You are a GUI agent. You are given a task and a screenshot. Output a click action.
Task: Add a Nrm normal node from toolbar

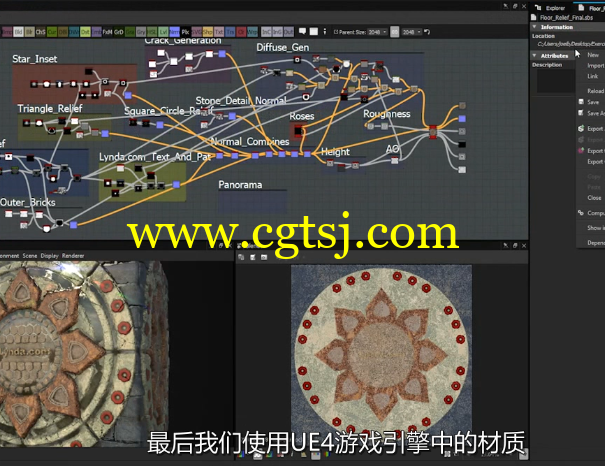pos(174,32)
